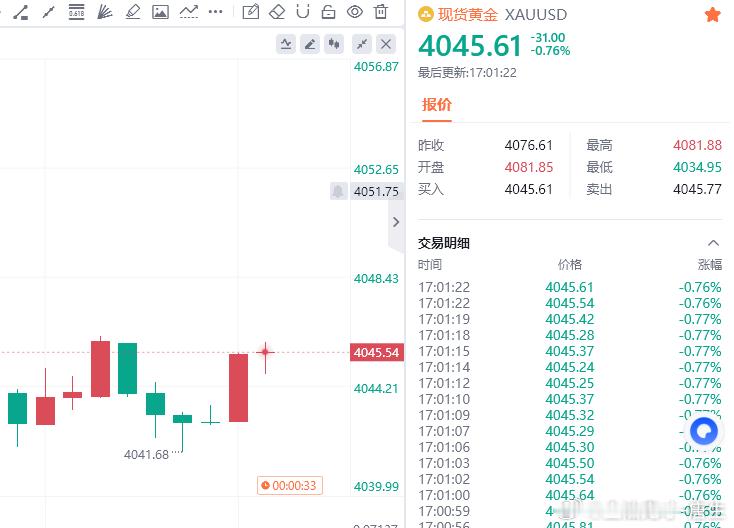Select 卖出 price 4045.77
The height and width of the screenshot is (528, 734).
pyautogui.click(x=697, y=189)
